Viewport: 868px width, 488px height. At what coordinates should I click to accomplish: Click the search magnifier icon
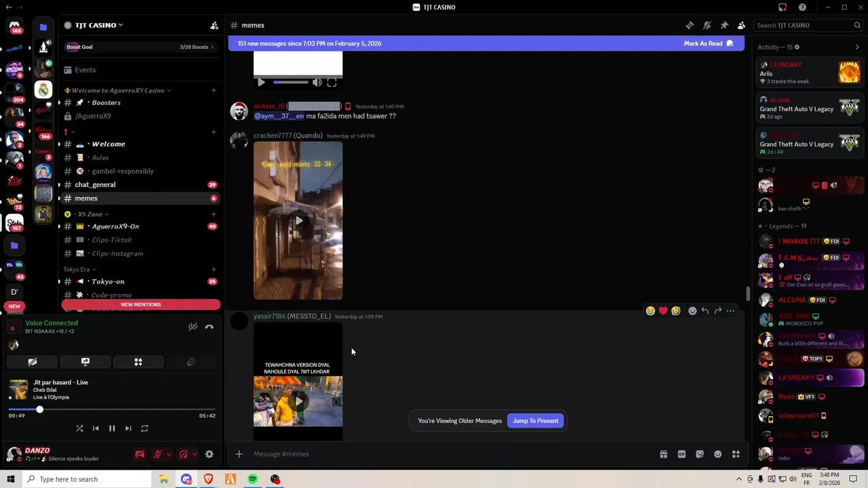(x=857, y=25)
